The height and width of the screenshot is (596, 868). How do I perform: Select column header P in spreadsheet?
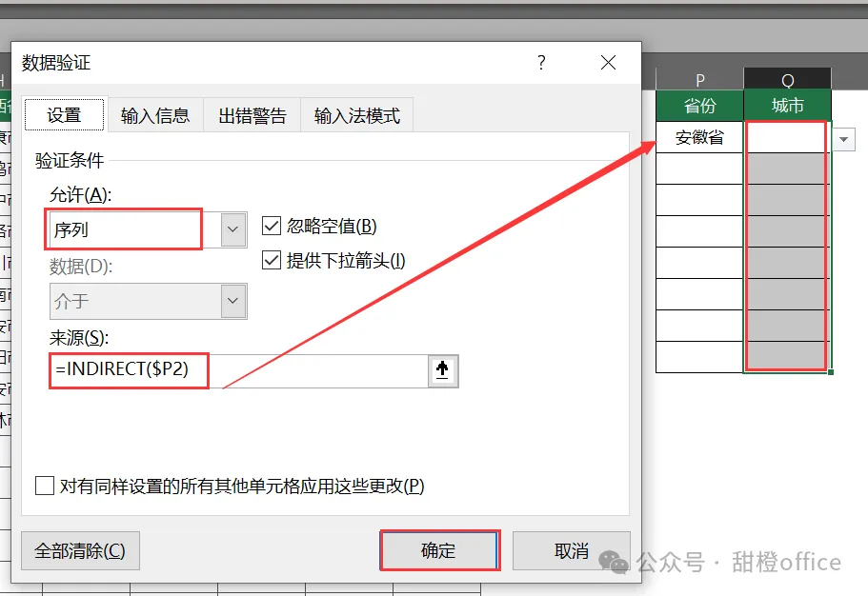699,80
